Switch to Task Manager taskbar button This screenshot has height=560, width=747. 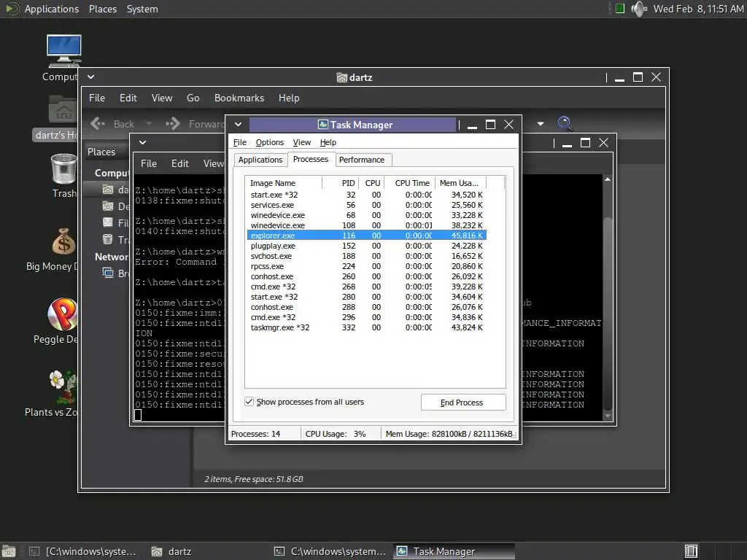[x=454, y=551]
